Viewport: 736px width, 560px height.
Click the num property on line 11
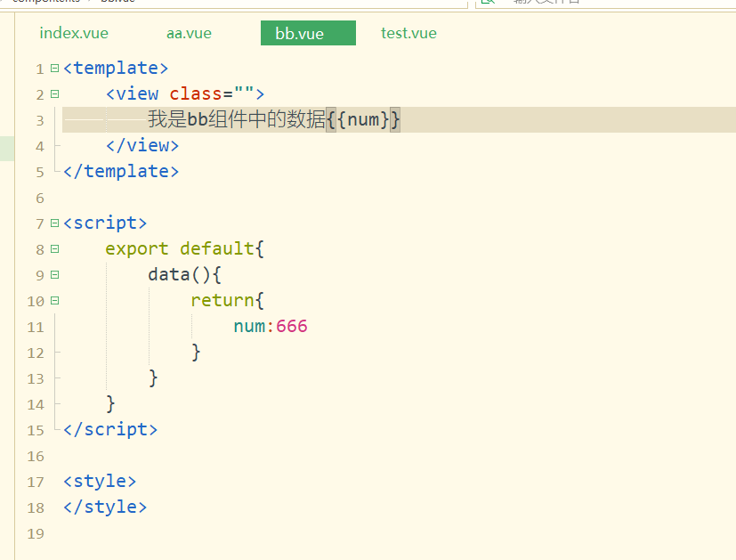[x=249, y=326]
